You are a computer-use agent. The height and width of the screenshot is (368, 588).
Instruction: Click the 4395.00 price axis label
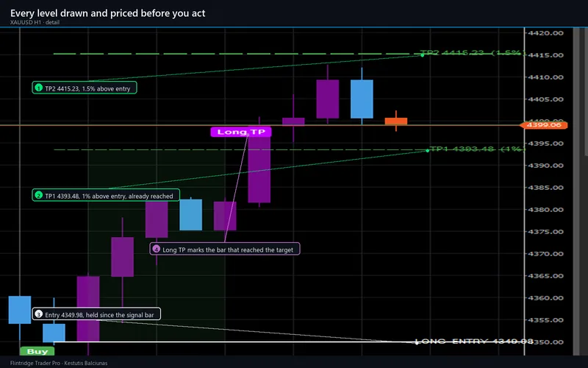(x=545, y=144)
